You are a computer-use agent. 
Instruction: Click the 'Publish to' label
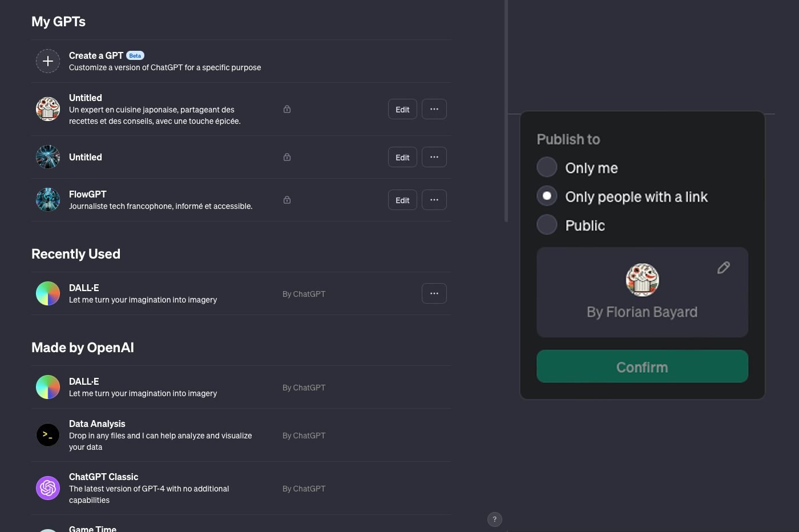pyautogui.click(x=568, y=139)
